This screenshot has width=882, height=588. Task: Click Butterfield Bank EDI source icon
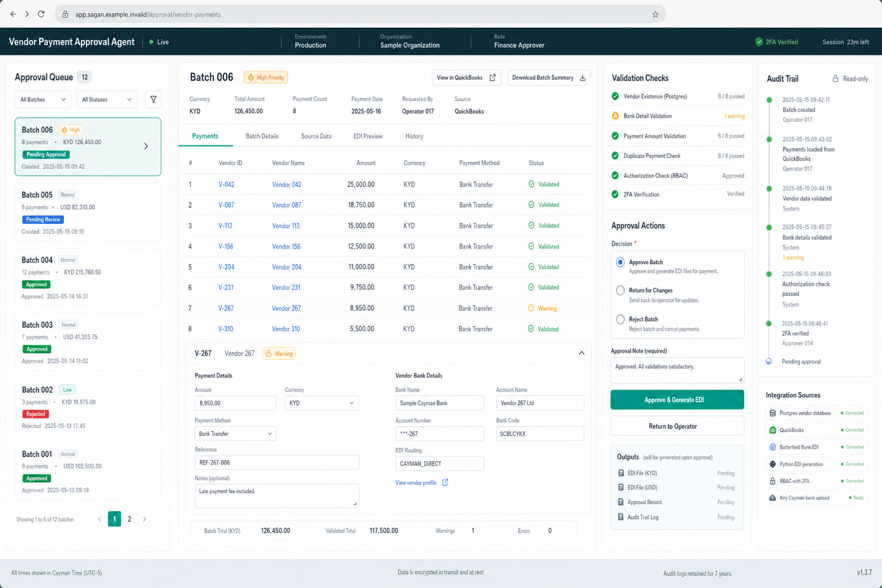773,447
